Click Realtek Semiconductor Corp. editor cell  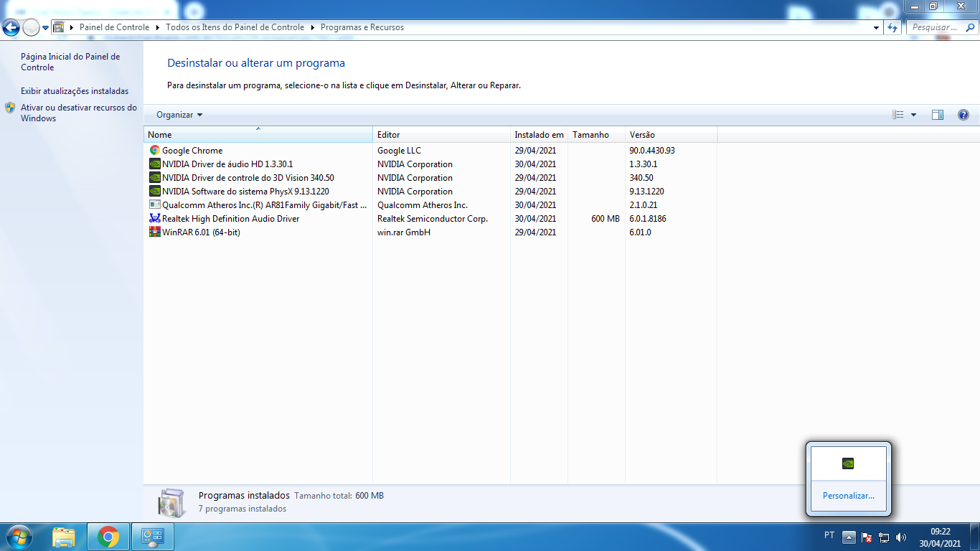click(433, 219)
